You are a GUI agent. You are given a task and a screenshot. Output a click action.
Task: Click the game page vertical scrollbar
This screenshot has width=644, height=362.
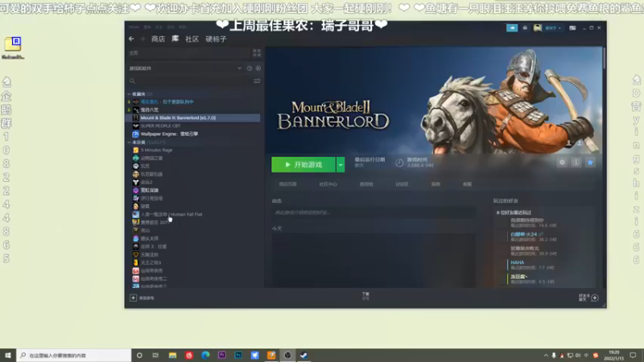coord(605,58)
